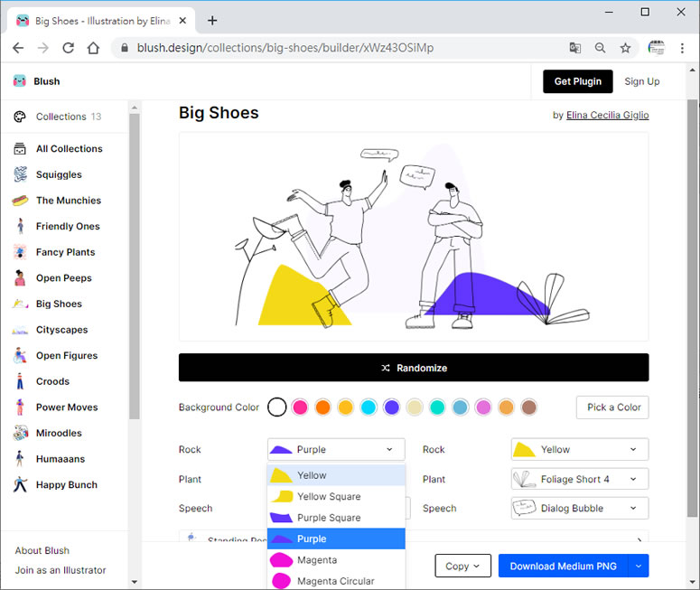Open Elina Cecilia Giglio author link
The image size is (700, 590).
pos(607,115)
